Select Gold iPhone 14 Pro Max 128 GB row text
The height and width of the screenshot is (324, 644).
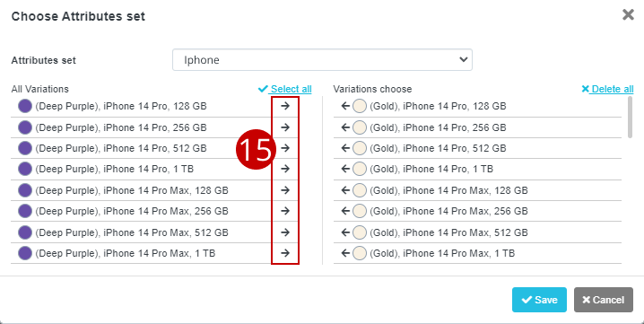pyautogui.click(x=448, y=190)
